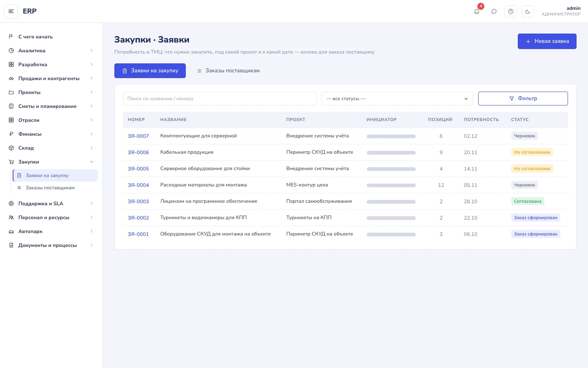Click the Разработка grid icon
The width and height of the screenshot is (588, 368).
pos(11,65)
